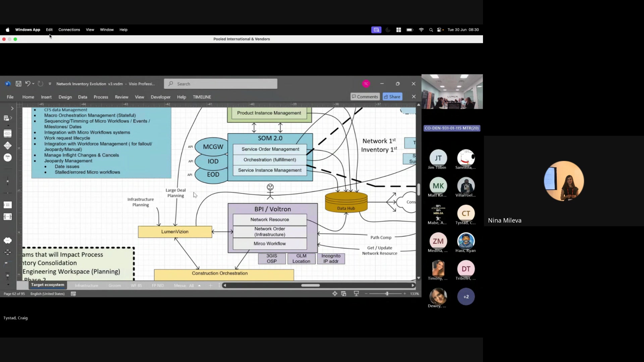This screenshot has height=362, width=644.
Task: Open the Comments pane
Action: [x=365, y=97]
